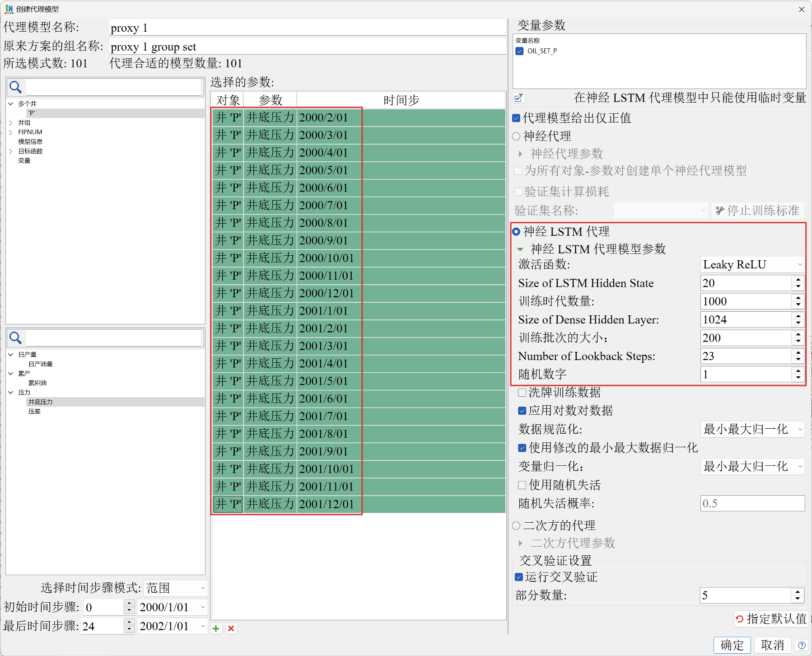Image resolution: width=812 pixels, height=656 pixels.
Task: Collapse the 多个井 tree node
Action: click(11, 103)
